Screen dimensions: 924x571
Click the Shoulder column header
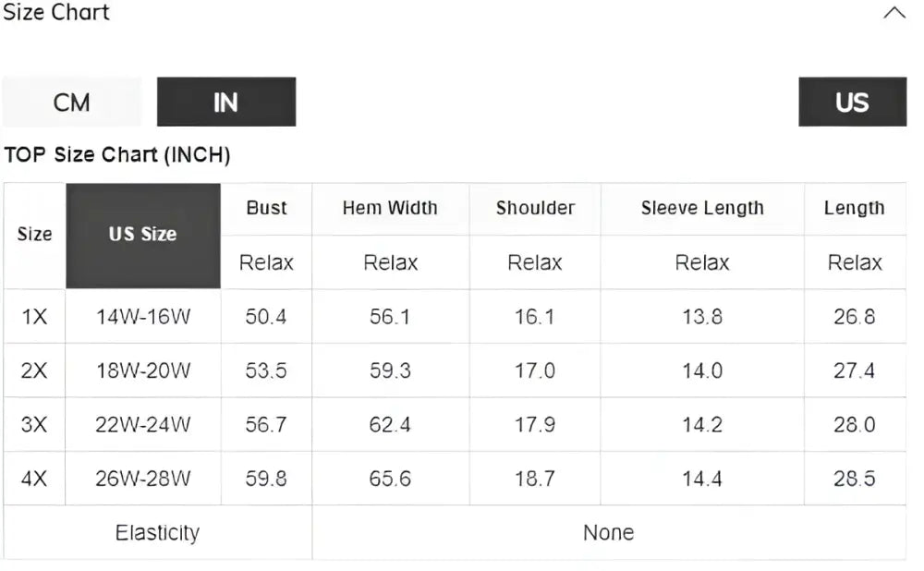click(535, 209)
